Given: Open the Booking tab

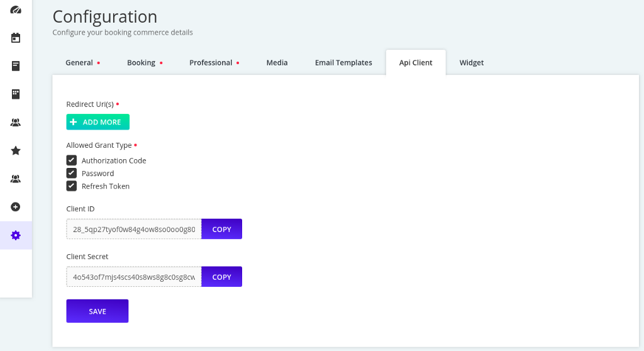Looking at the screenshot, I should (142, 63).
